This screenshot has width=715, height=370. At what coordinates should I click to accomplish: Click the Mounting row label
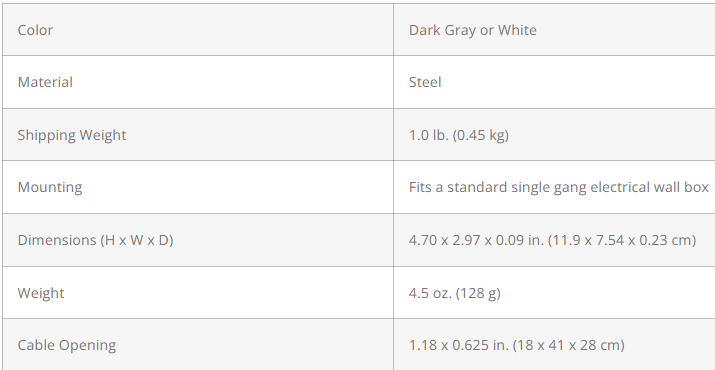tap(50, 187)
